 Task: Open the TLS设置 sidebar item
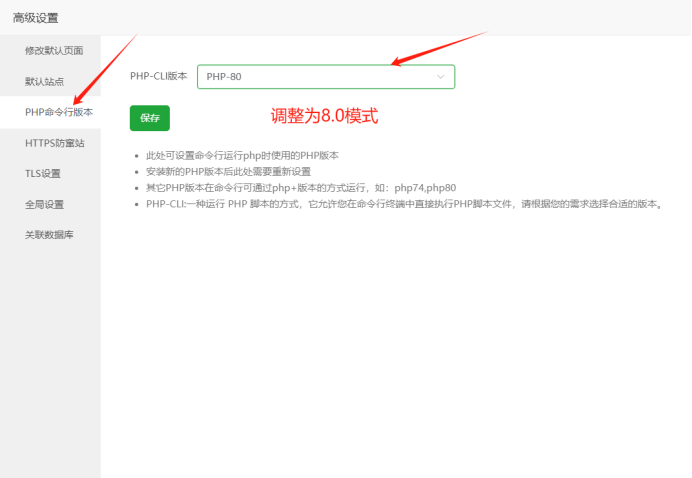pyautogui.click(x=43, y=174)
